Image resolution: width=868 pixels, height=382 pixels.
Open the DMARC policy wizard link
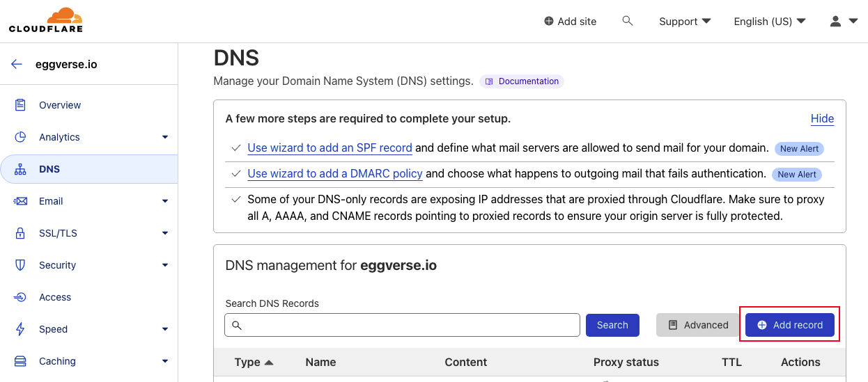335,173
